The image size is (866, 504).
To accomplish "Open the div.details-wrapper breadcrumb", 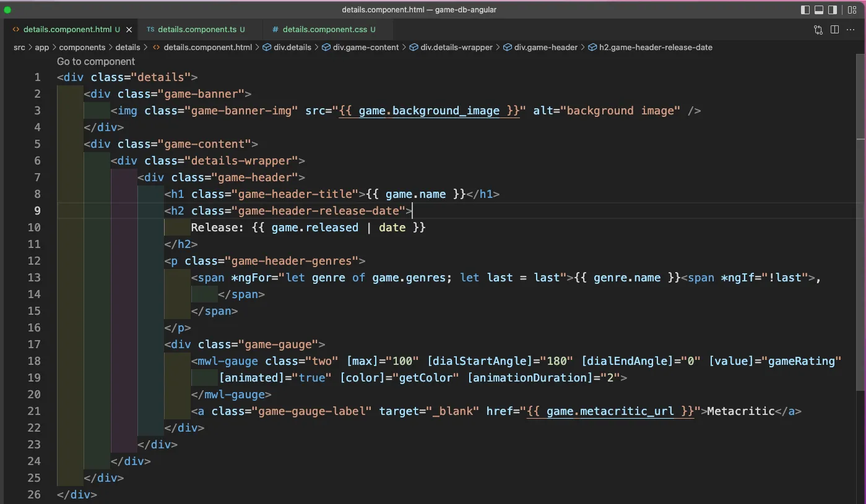I will point(457,47).
